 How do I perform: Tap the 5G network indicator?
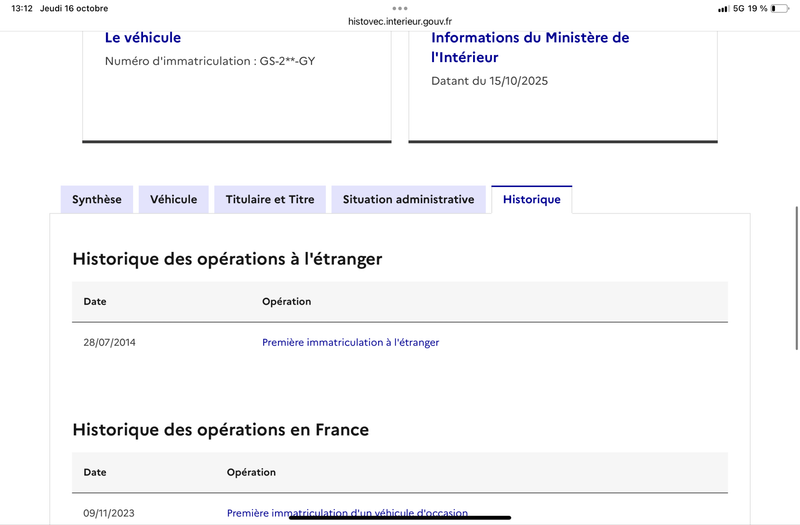point(739,8)
